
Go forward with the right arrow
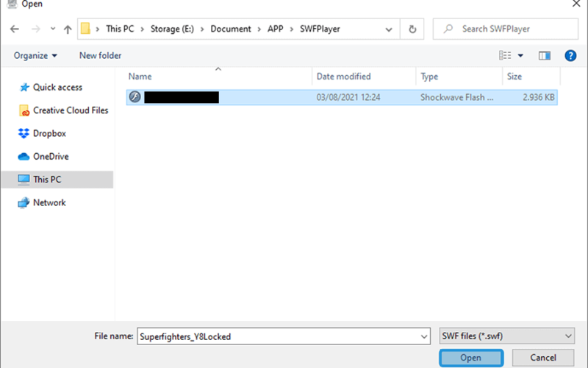(x=35, y=29)
